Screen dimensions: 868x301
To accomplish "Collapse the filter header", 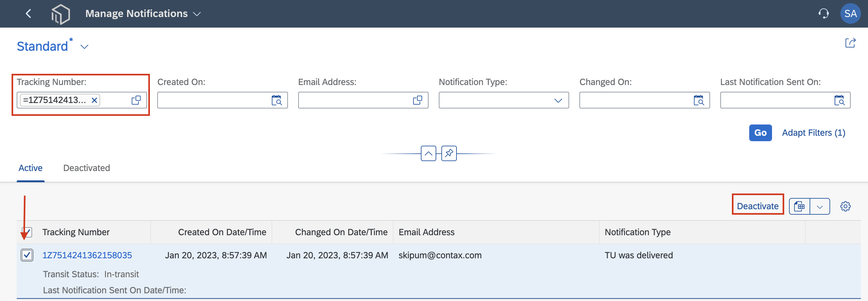I will pos(428,153).
